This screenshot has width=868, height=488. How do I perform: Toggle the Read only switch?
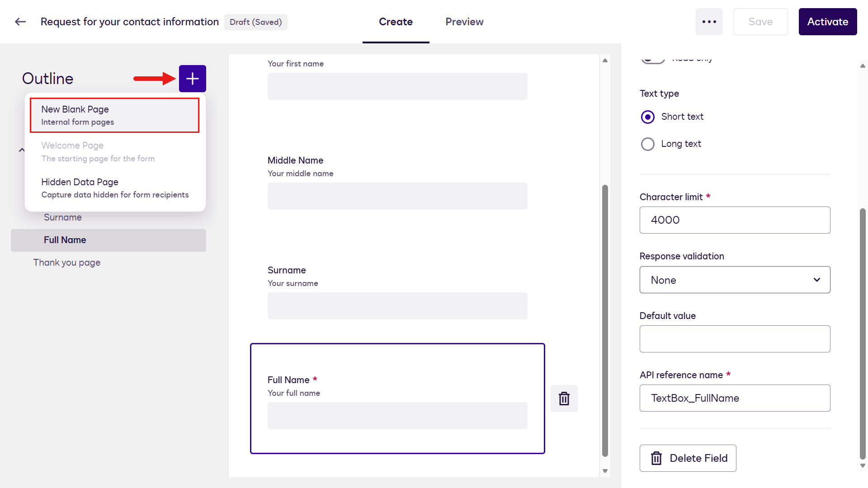(x=653, y=59)
